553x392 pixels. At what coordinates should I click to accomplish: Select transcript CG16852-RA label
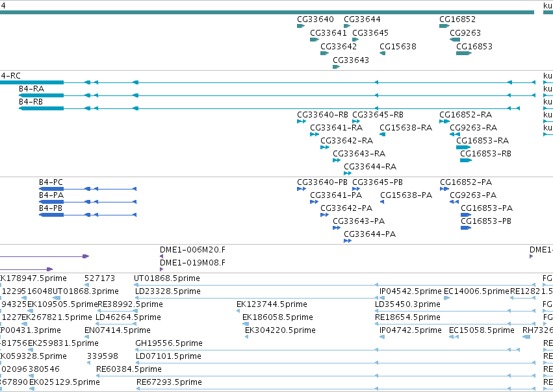tap(465, 115)
